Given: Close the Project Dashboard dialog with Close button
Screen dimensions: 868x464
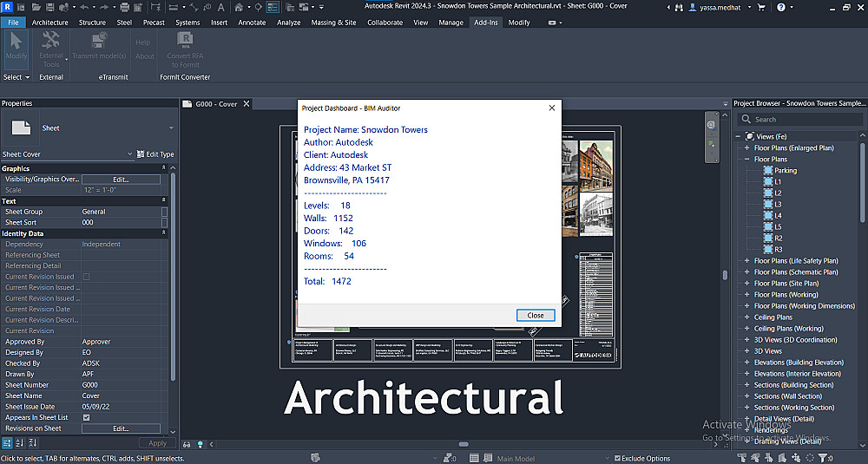Looking at the screenshot, I should pyautogui.click(x=536, y=315).
